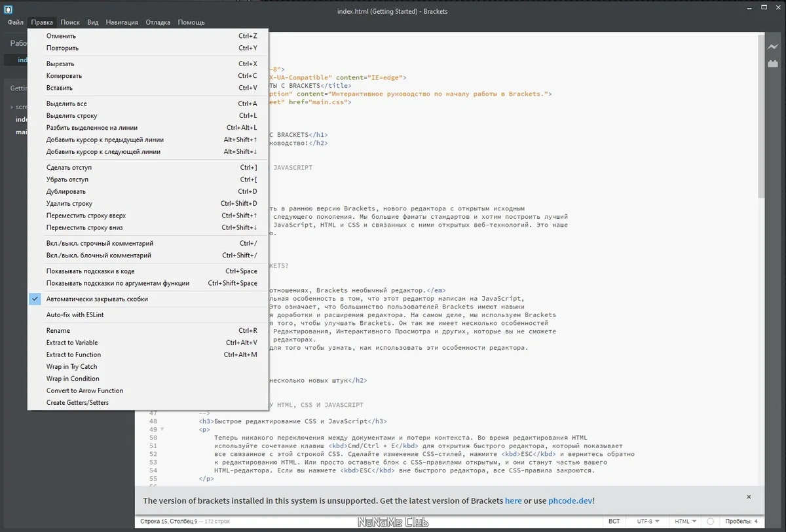Open the Отладка menu
Viewport: 786px width, 532px height.
(158, 22)
